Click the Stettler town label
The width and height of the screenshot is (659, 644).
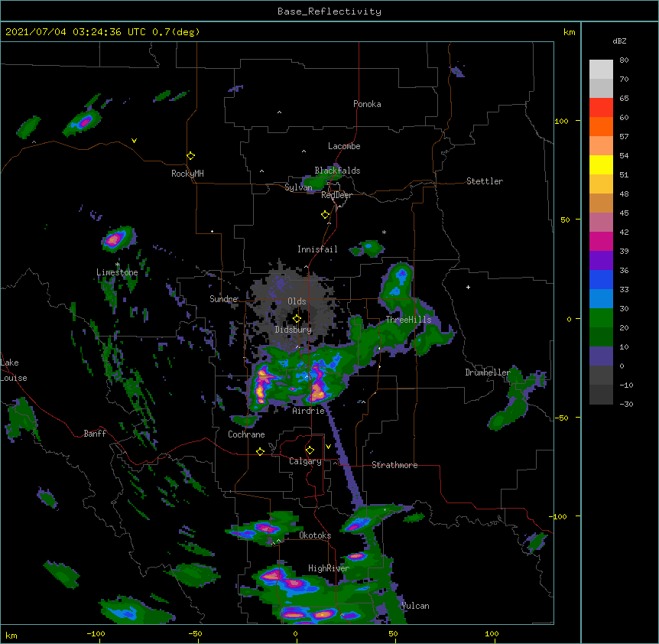pos(485,181)
